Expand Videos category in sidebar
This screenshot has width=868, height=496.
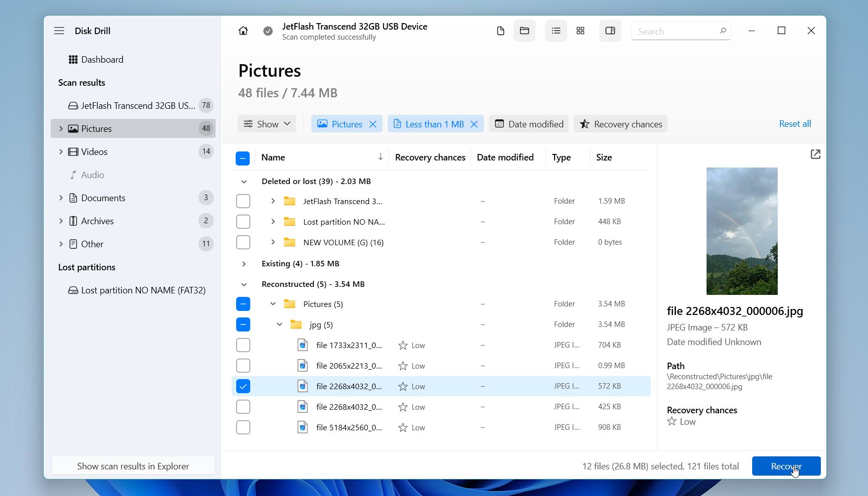[x=61, y=151]
